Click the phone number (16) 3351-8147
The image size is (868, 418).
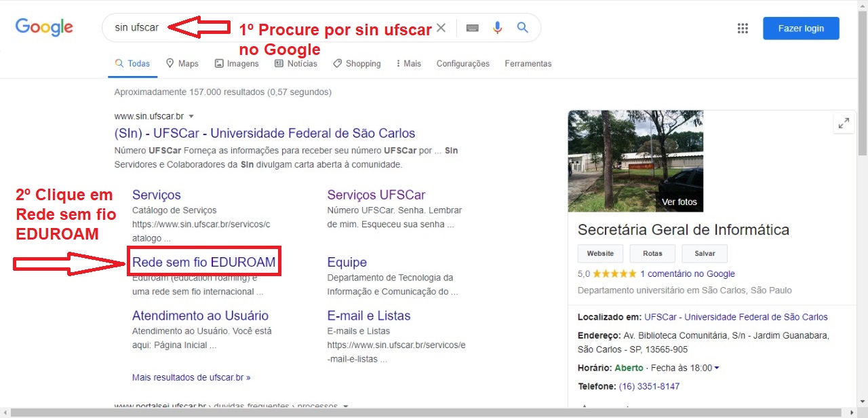pos(649,386)
